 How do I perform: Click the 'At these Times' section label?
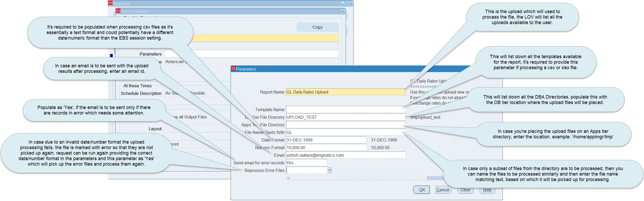click(138, 86)
